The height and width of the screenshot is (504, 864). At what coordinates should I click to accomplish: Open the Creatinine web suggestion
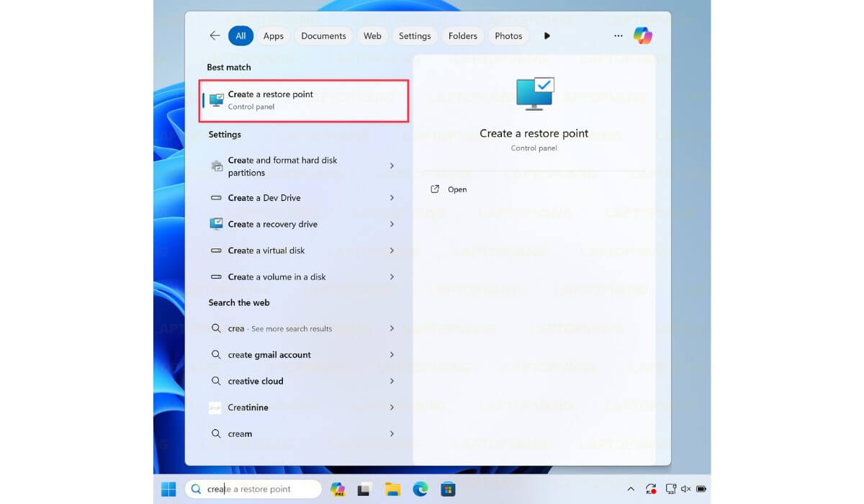tap(304, 408)
